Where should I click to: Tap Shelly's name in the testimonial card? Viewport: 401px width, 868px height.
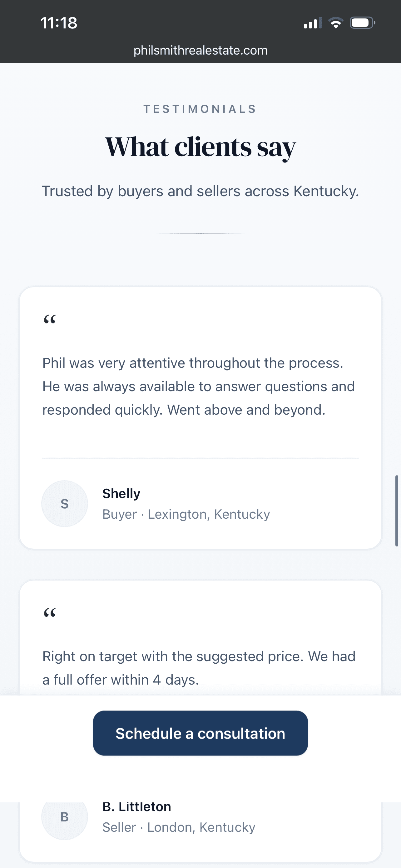[x=121, y=493]
